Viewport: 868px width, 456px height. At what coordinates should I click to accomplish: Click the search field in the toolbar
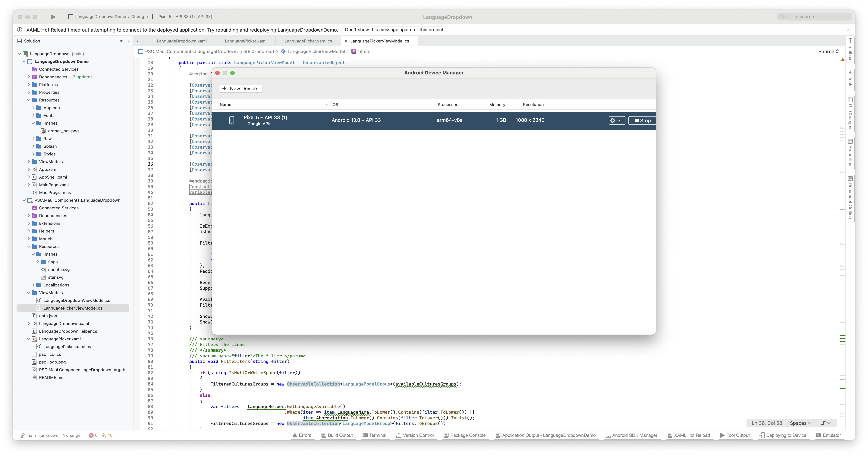[814, 17]
